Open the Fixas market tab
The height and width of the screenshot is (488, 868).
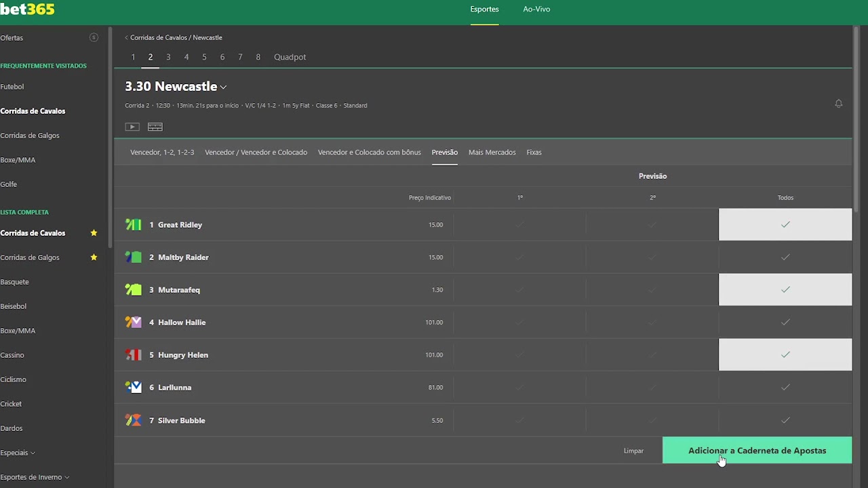[534, 152]
